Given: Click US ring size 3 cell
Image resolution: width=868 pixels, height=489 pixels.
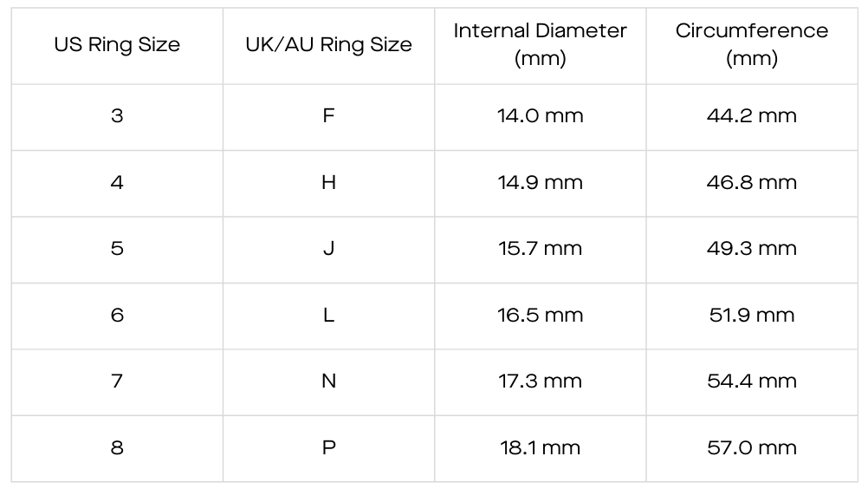Looking at the screenshot, I should 117,116.
